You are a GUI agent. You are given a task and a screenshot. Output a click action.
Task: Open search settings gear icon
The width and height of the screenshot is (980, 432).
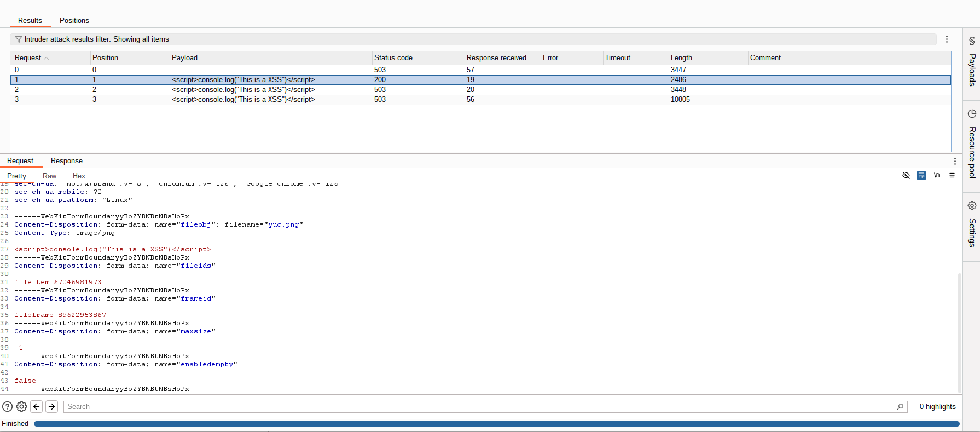[x=21, y=407]
